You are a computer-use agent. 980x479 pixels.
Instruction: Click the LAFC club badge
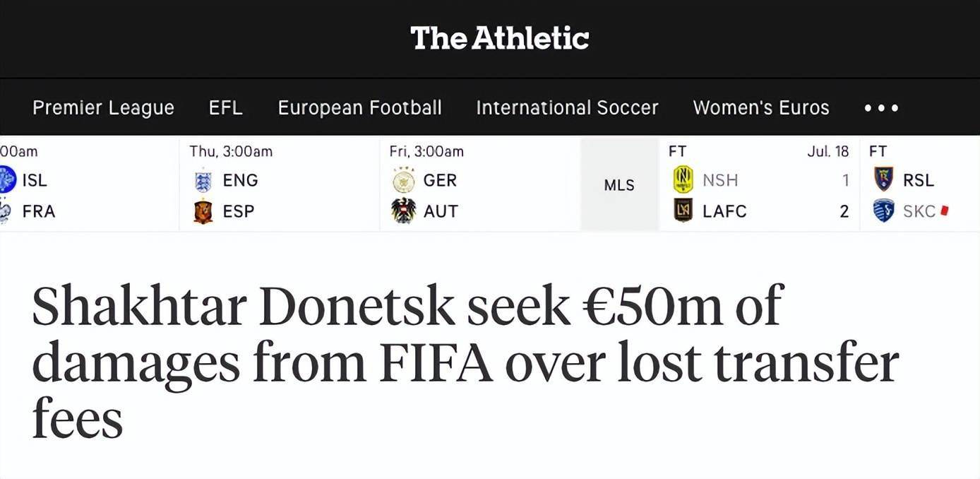pyautogui.click(x=683, y=211)
